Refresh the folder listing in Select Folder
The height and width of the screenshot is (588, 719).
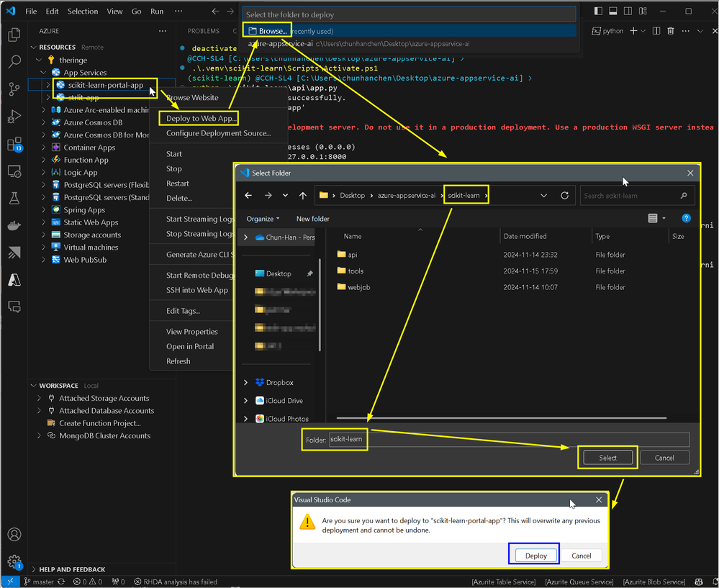[564, 195]
